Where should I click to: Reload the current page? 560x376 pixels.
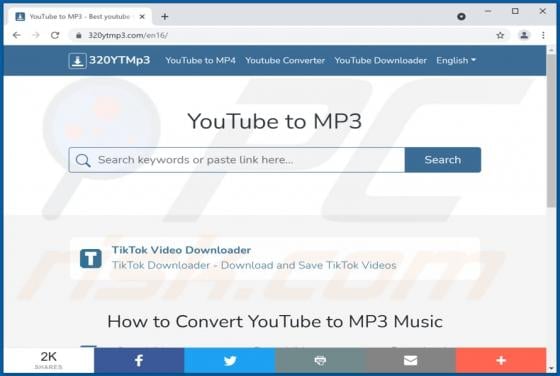point(55,35)
